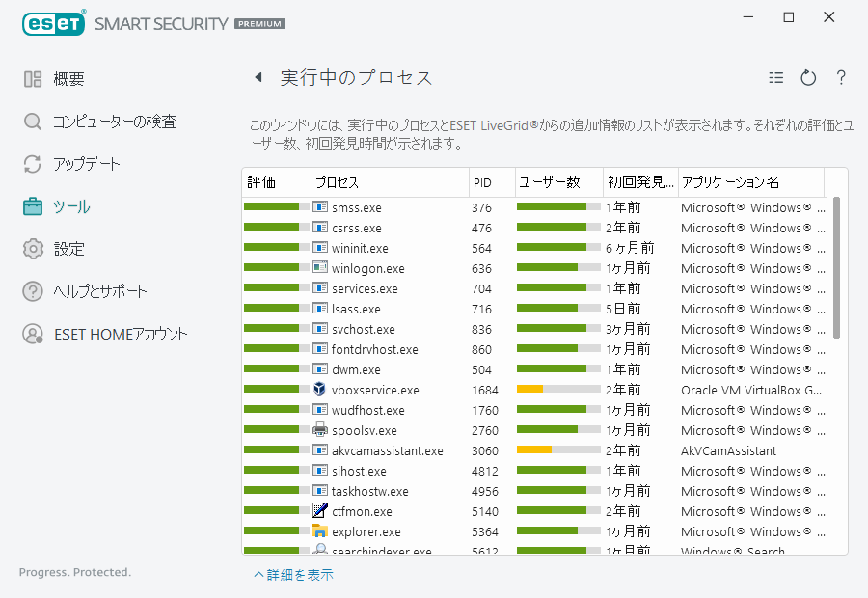Open the question mark help icon
The height and width of the screenshot is (598, 868).
(841, 78)
